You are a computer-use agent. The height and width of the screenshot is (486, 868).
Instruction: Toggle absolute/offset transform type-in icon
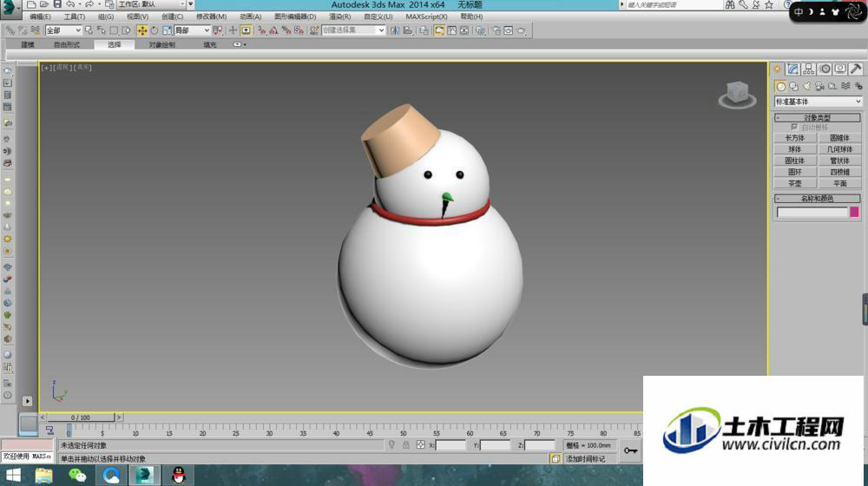[421, 444]
